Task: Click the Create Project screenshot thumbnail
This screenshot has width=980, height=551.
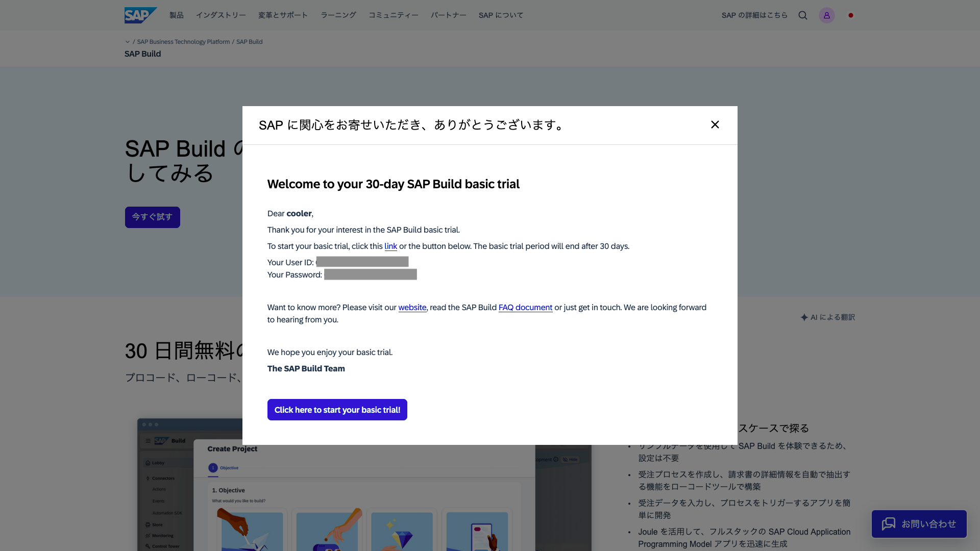Action: click(x=364, y=497)
